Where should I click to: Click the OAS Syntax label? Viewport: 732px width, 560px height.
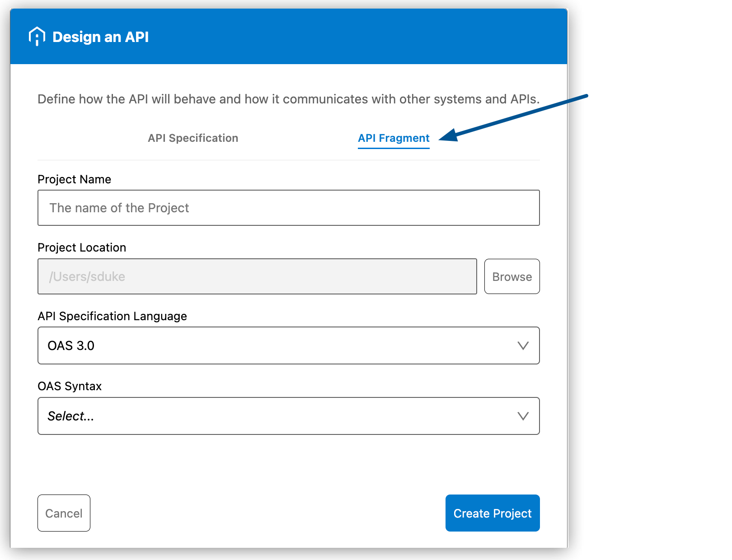[70, 386]
